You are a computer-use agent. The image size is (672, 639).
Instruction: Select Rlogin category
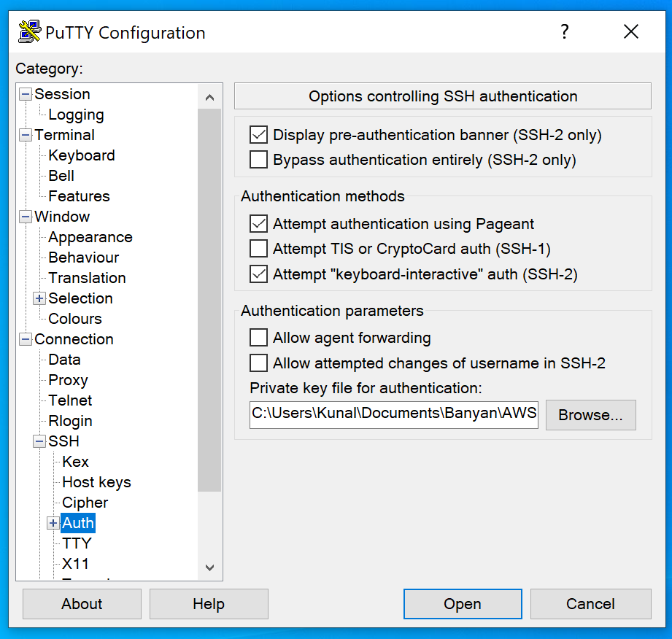point(70,422)
